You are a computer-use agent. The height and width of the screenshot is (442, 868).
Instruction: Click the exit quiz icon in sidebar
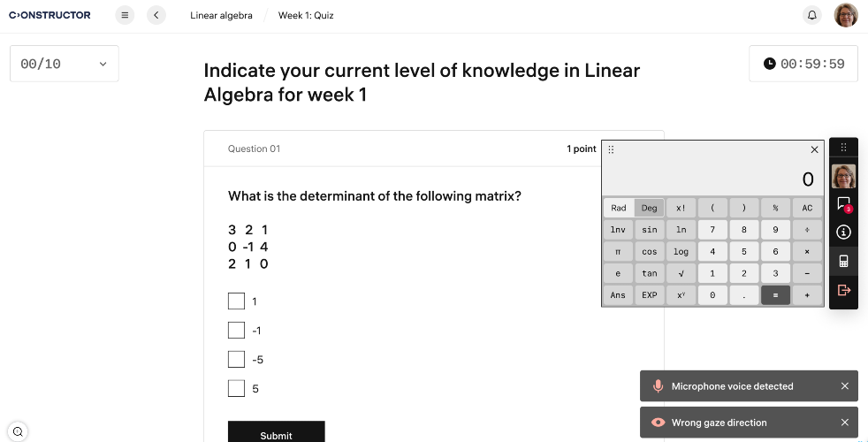[843, 290]
